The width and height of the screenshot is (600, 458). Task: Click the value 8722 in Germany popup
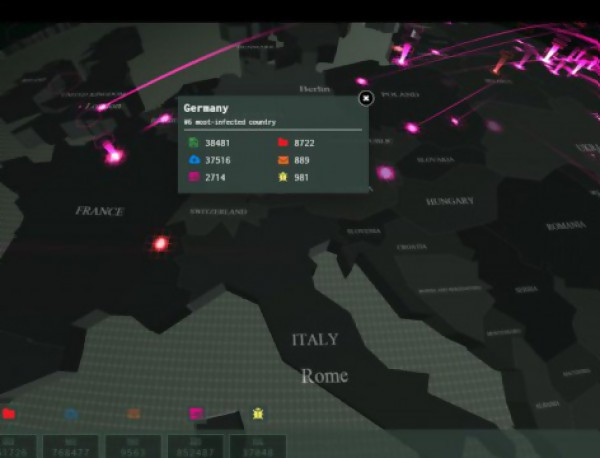point(304,143)
